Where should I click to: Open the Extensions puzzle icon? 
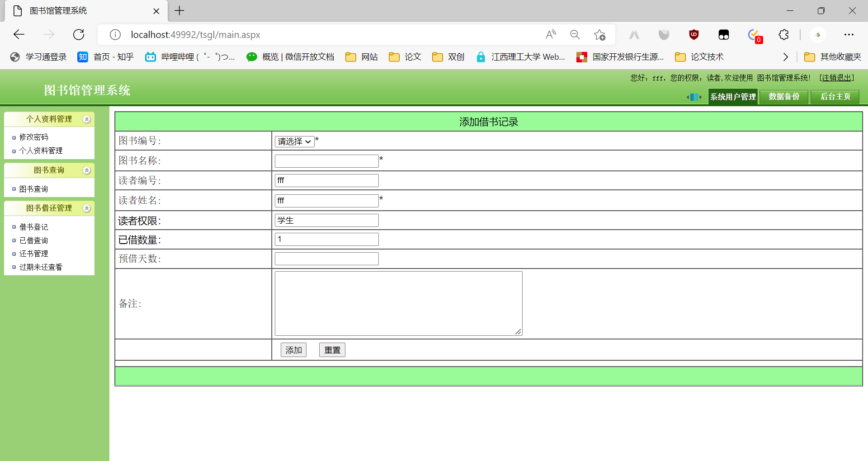point(783,34)
